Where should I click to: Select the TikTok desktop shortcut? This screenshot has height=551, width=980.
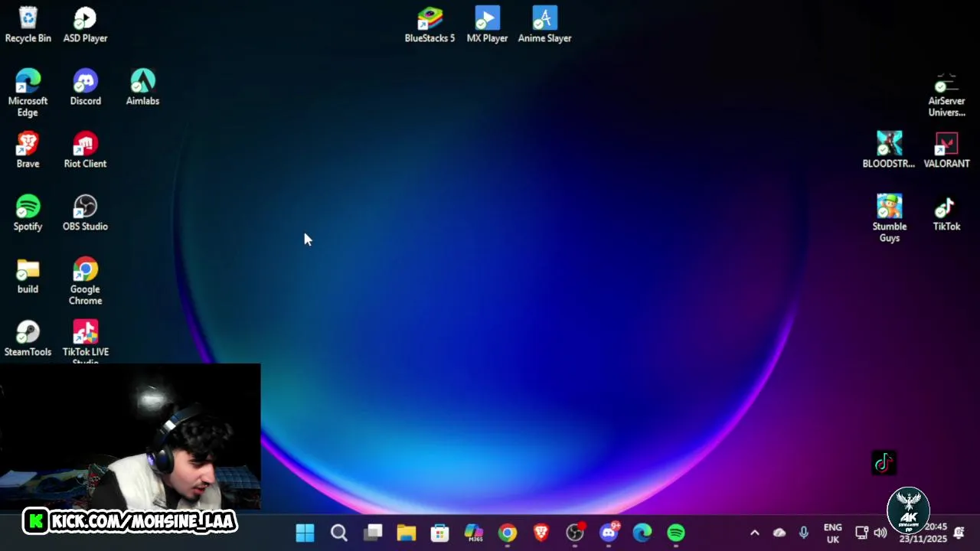(x=946, y=213)
